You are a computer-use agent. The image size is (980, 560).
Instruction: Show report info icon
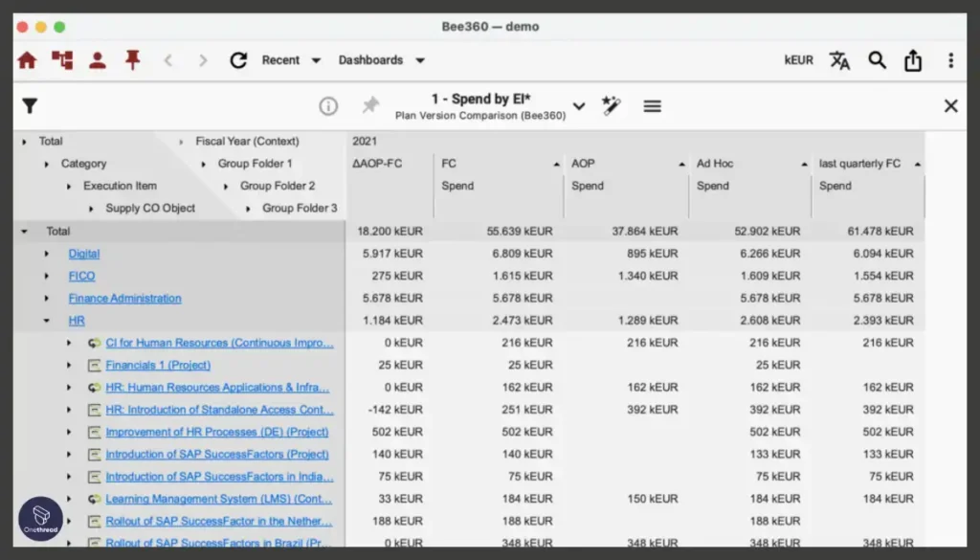coord(328,105)
